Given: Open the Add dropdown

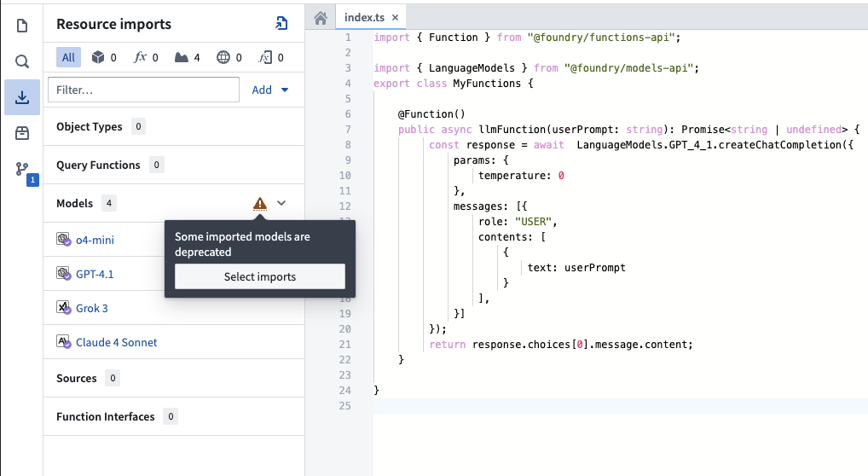Looking at the screenshot, I should (270, 90).
